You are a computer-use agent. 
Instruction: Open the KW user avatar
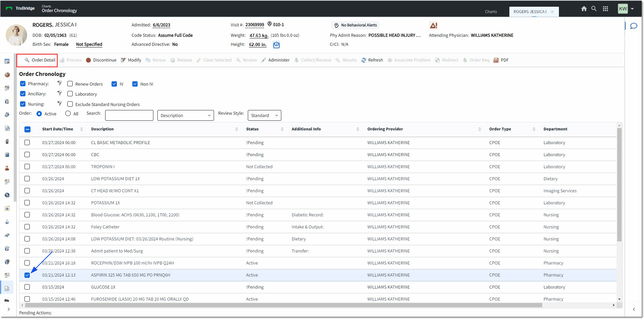(x=623, y=9)
